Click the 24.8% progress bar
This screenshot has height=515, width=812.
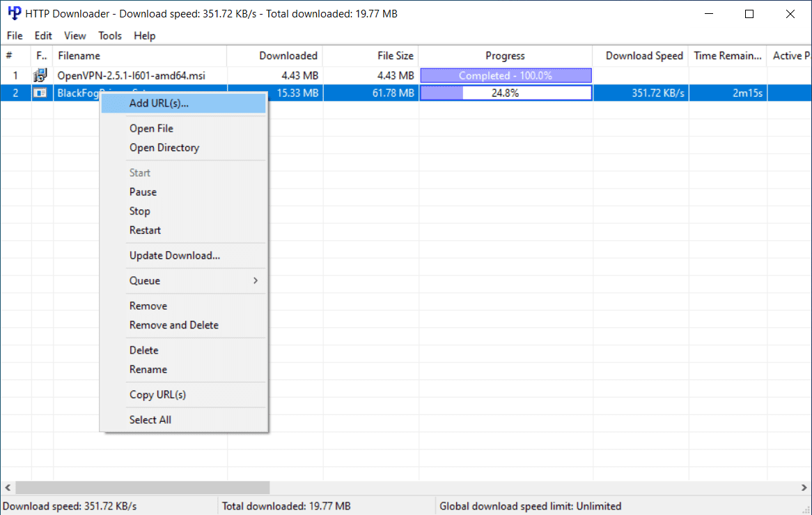pyautogui.click(x=506, y=93)
